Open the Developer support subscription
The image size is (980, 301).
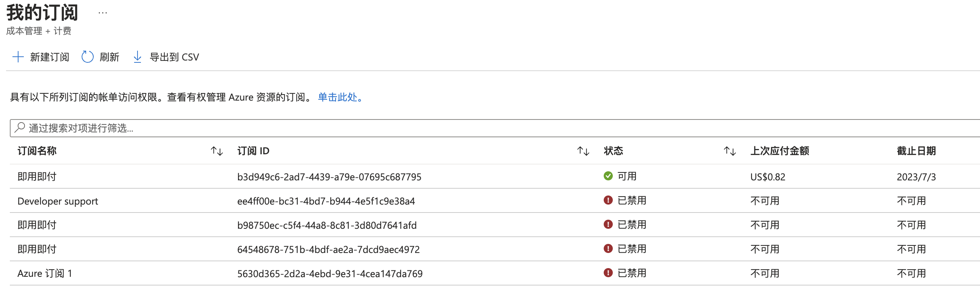tap(58, 201)
